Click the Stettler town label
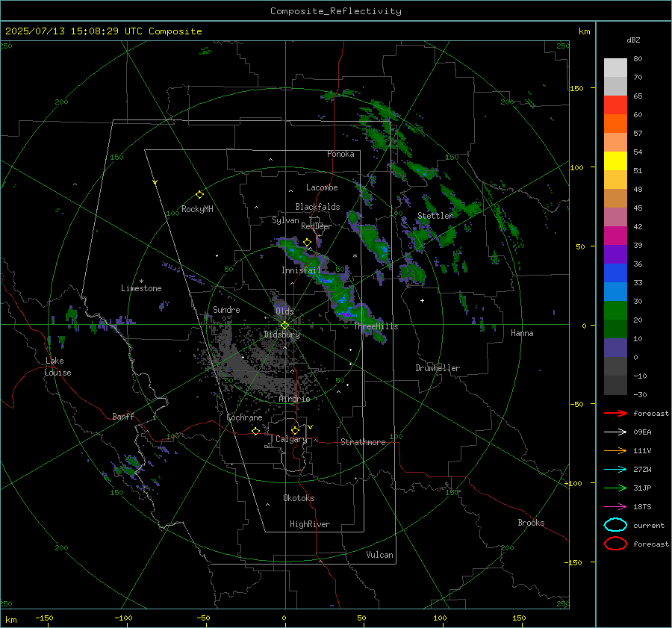672x628 pixels. coord(435,216)
